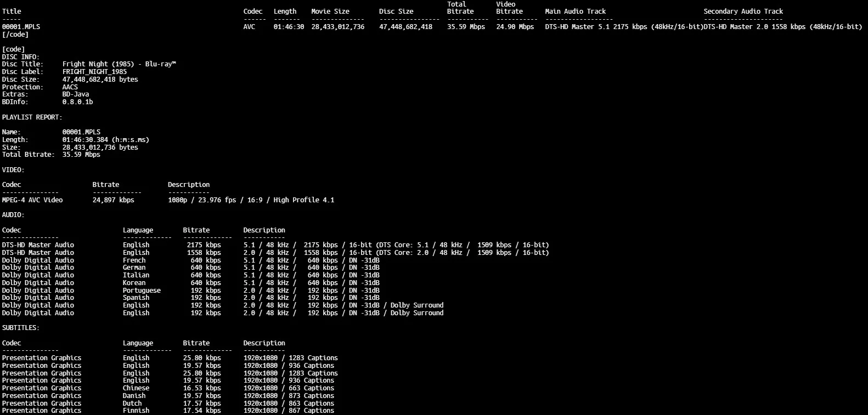Click the playlist length 01:46:30.384 value
Viewport: 868px width, 415px height.
(x=105, y=140)
